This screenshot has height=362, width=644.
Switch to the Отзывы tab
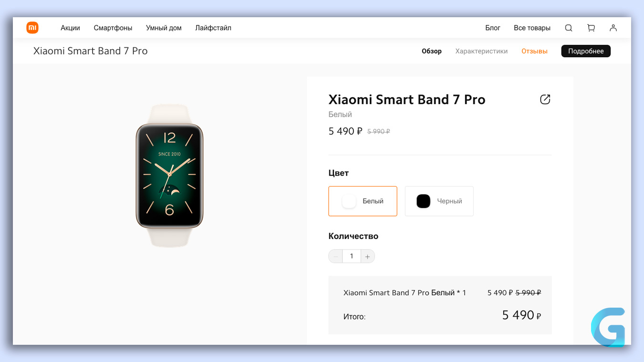[x=534, y=51]
